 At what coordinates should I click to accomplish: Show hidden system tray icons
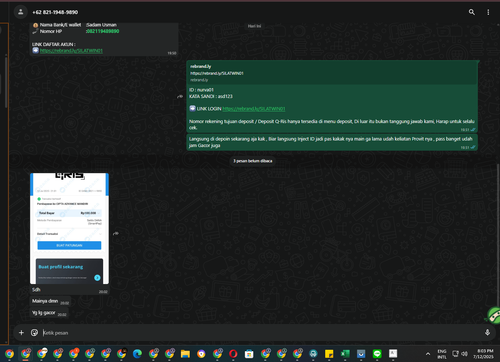pos(428,354)
